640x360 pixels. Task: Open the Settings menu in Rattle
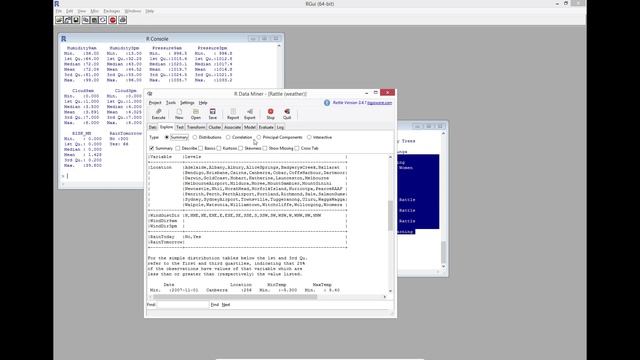point(187,103)
